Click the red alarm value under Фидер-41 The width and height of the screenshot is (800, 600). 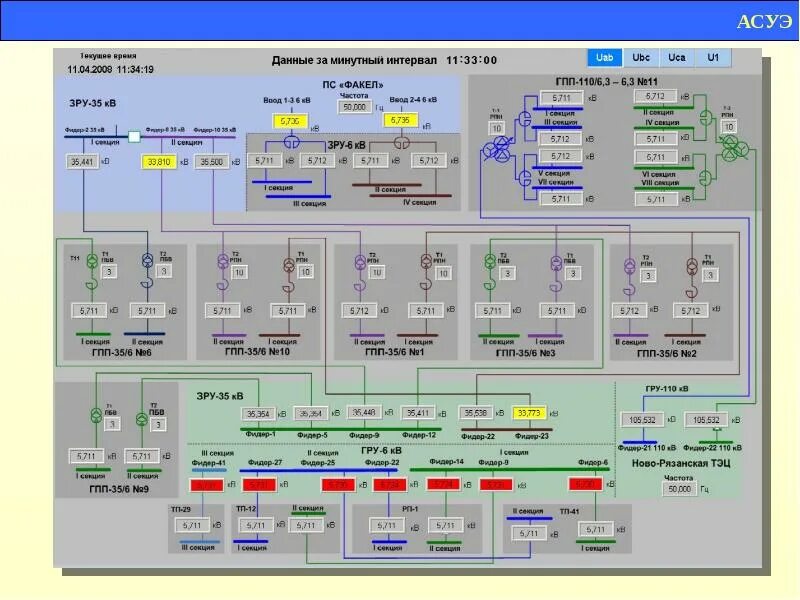point(207,485)
